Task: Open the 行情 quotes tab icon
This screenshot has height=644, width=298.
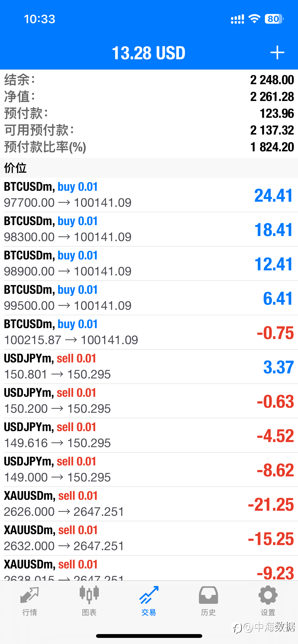Action: 30,595
